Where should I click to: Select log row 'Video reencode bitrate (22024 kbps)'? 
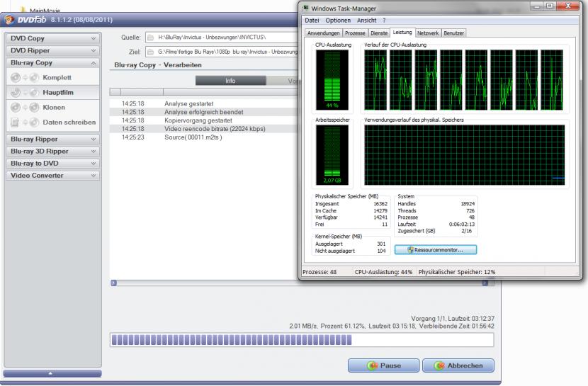204,129
